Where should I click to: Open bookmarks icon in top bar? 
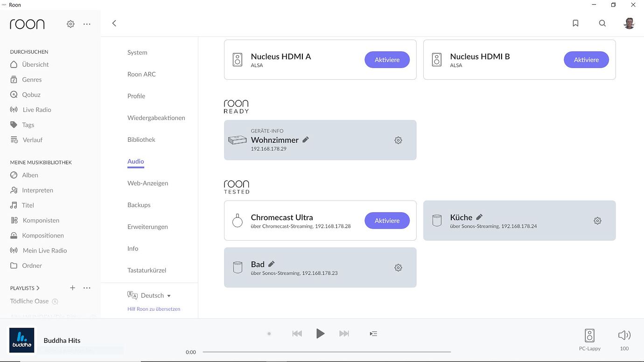575,23
